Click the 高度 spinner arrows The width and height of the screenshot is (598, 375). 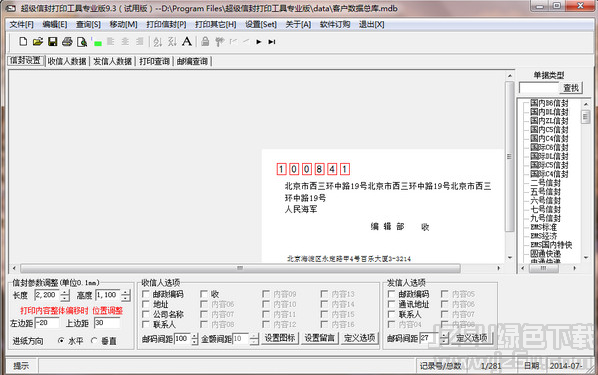point(125,295)
